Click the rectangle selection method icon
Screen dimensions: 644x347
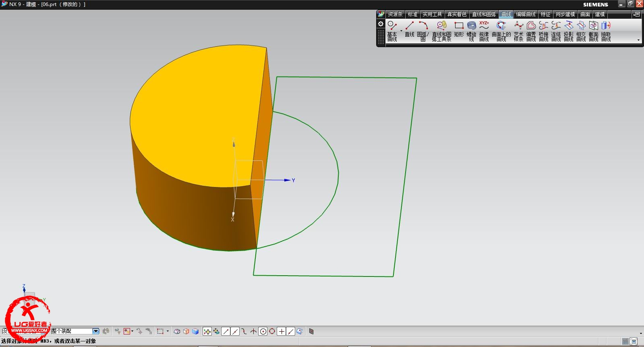160,331
